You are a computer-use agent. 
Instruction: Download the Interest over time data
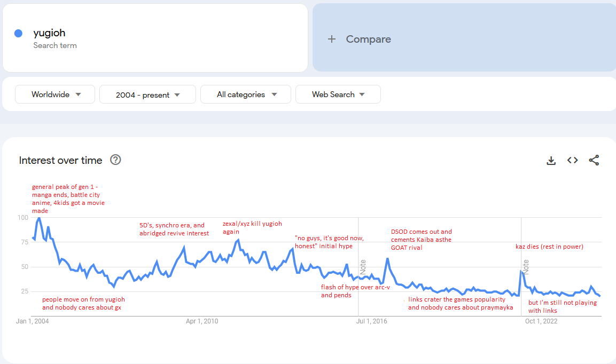click(x=551, y=160)
